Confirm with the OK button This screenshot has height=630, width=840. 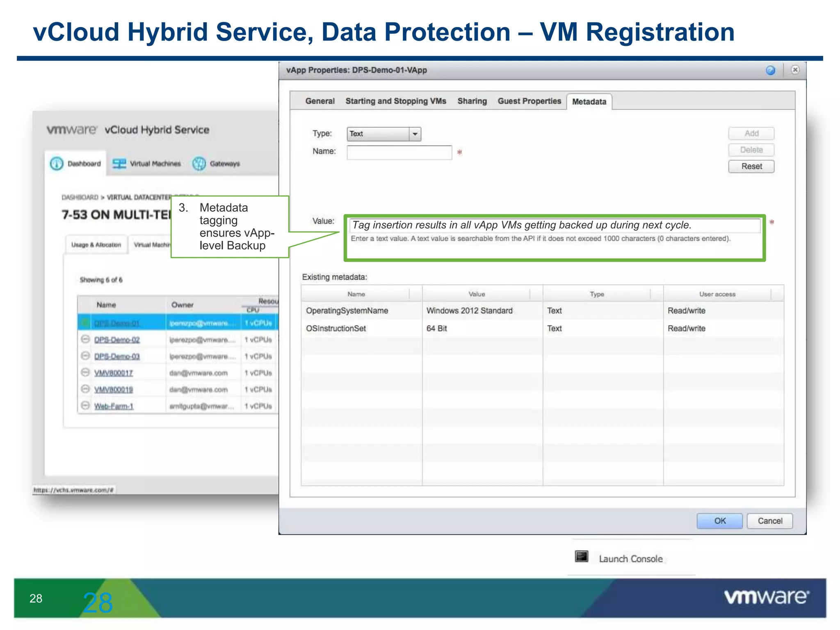tap(720, 521)
